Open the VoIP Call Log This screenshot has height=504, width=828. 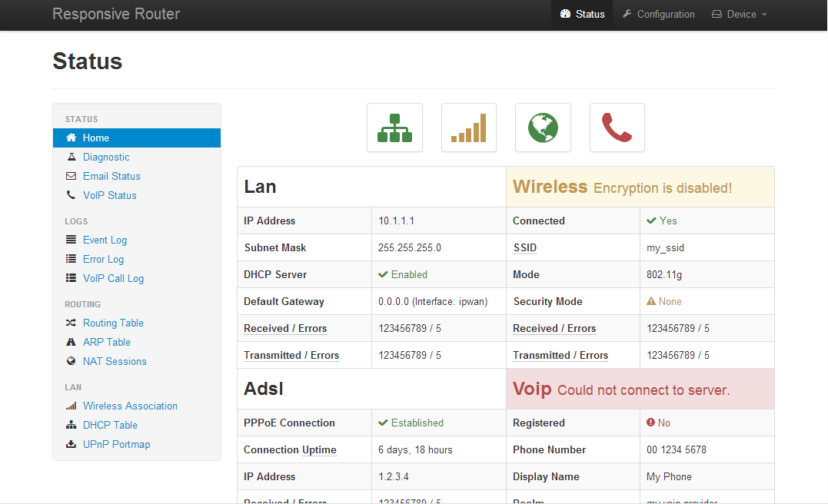tap(113, 278)
